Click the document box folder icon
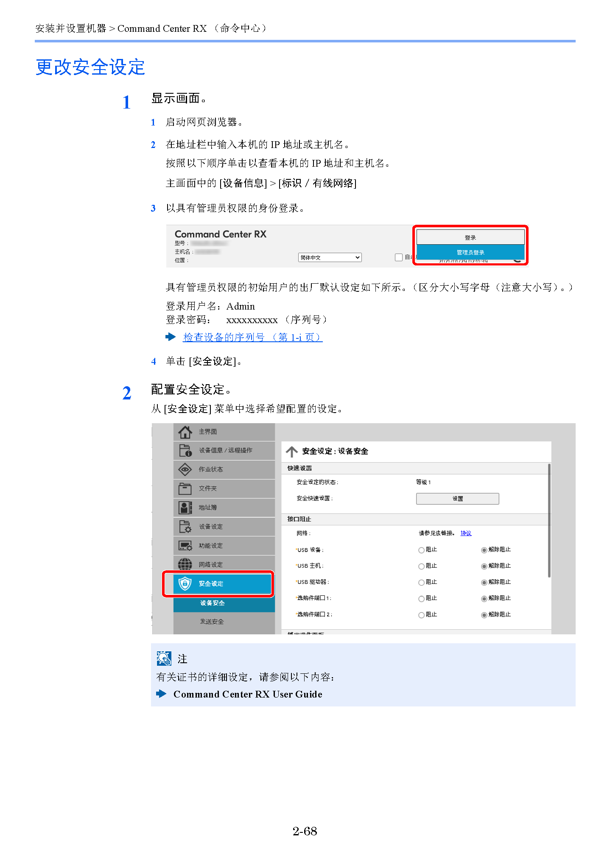This screenshot has width=610, height=868. tap(185, 488)
